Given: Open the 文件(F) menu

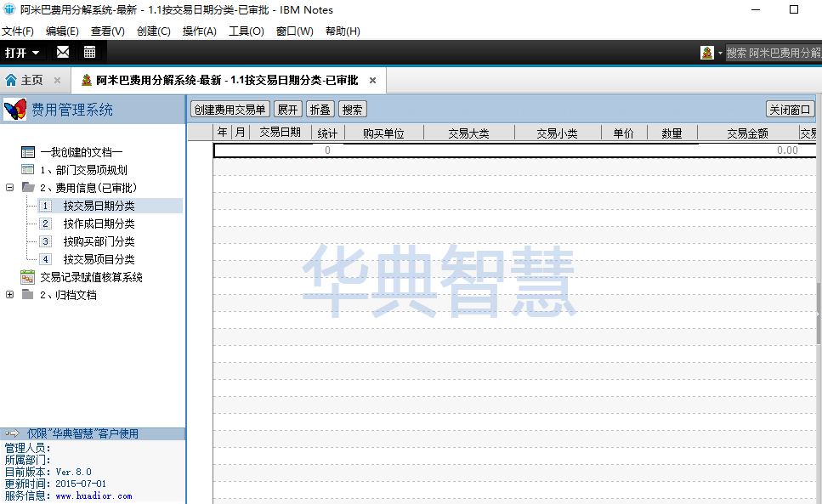Looking at the screenshot, I should pyautogui.click(x=18, y=31).
